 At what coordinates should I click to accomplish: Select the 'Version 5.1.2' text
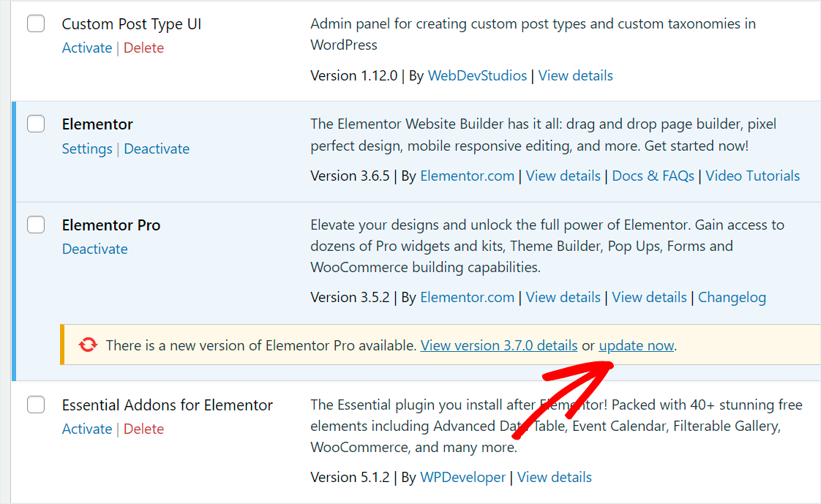tap(350, 478)
